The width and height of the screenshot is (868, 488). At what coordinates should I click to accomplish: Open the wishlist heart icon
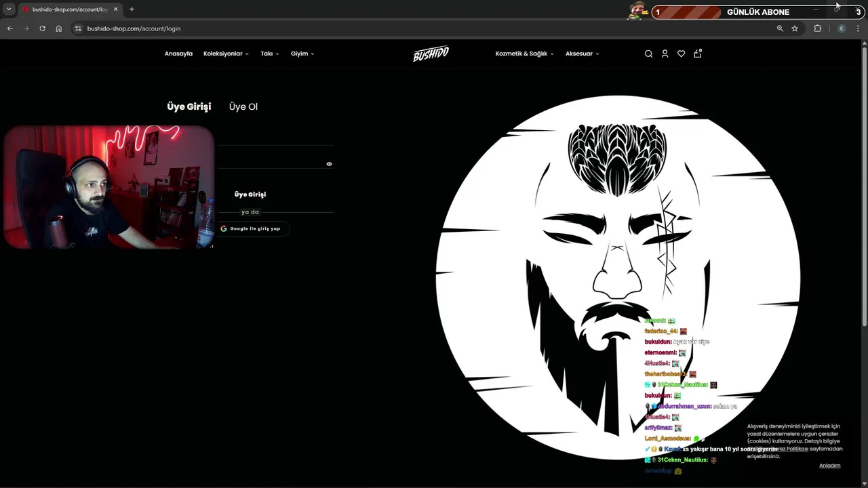pos(681,54)
